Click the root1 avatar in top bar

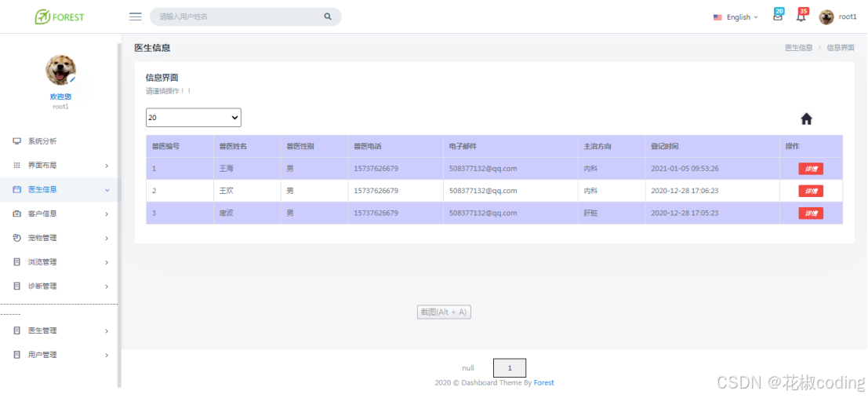pos(826,17)
